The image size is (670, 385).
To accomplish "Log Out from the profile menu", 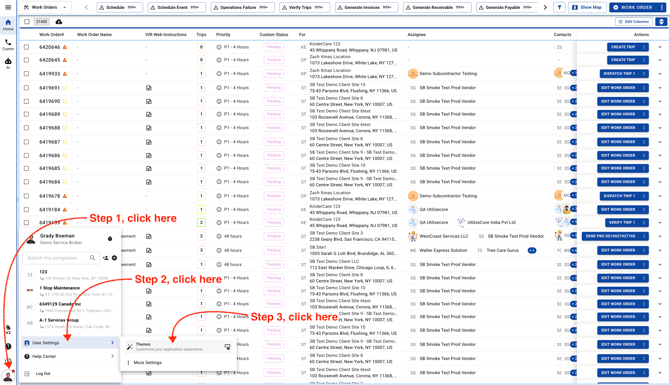I will tap(43, 373).
